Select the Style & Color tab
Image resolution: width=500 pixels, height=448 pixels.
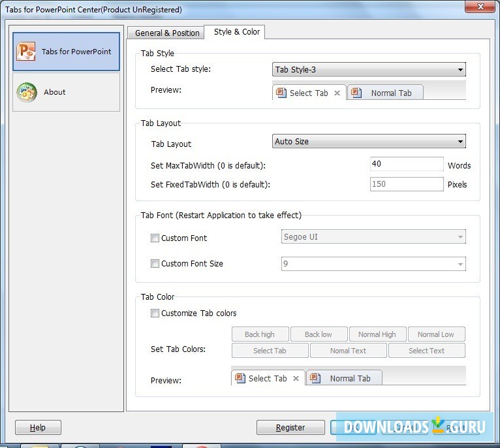click(236, 32)
